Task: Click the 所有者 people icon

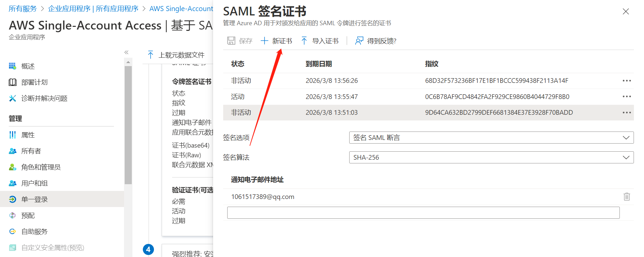Action: point(12,151)
